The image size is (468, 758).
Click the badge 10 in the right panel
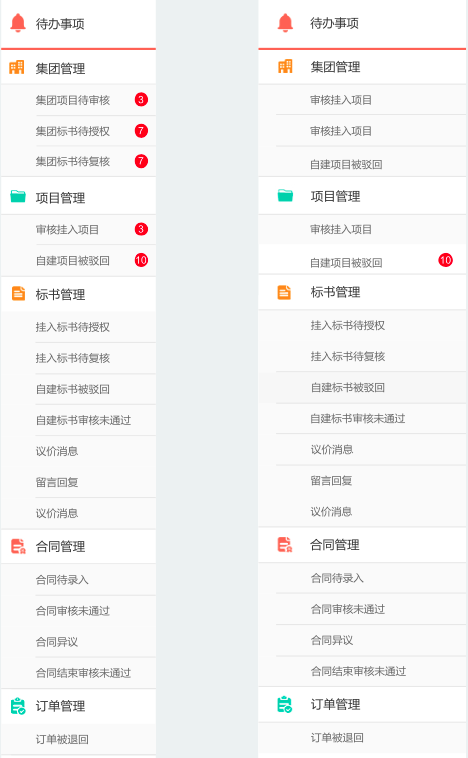(x=445, y=260)
